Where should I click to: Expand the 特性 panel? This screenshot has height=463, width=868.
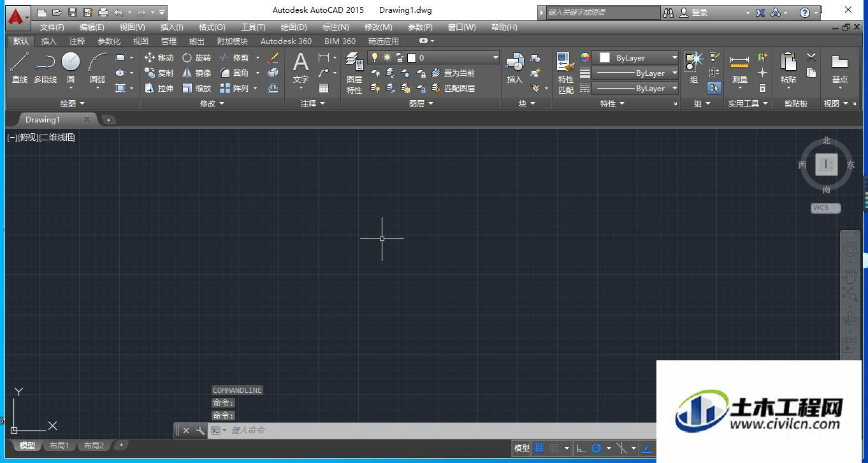pos(612,103)
